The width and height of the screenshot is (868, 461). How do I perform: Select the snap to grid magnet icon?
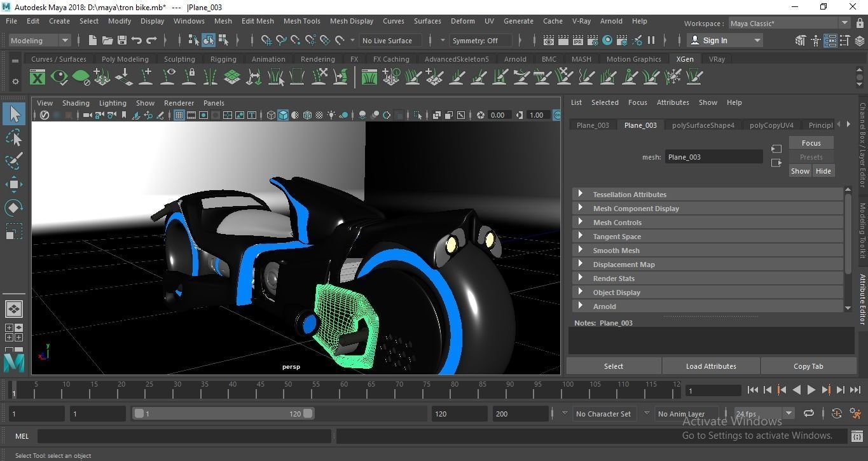pyautogui.click(x=266, y=40)
